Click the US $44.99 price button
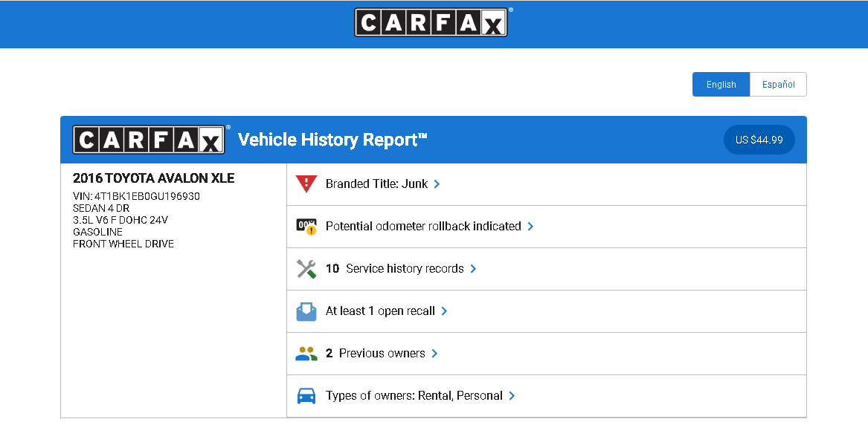Image resolution: width=868 pixels, height=422 pixels. pos(759,140)
